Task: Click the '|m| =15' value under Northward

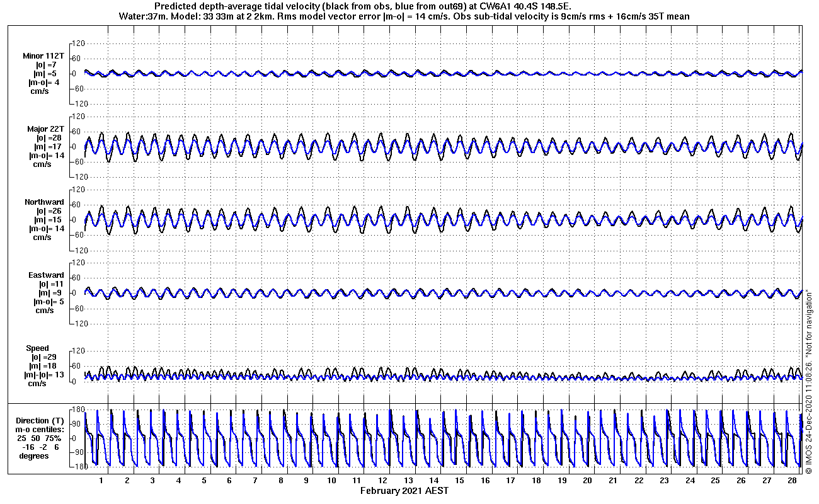Action: click(x=49, y=220)
